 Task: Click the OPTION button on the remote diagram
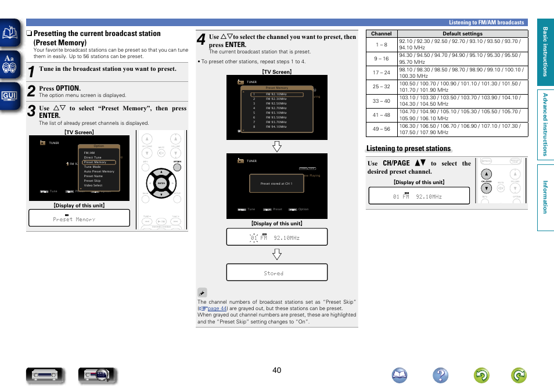pyautogui.click(x=177, y=167)
